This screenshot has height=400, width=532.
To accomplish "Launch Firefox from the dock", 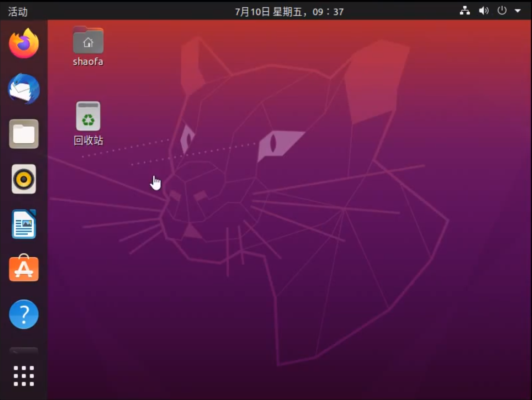I will (23, 42).
